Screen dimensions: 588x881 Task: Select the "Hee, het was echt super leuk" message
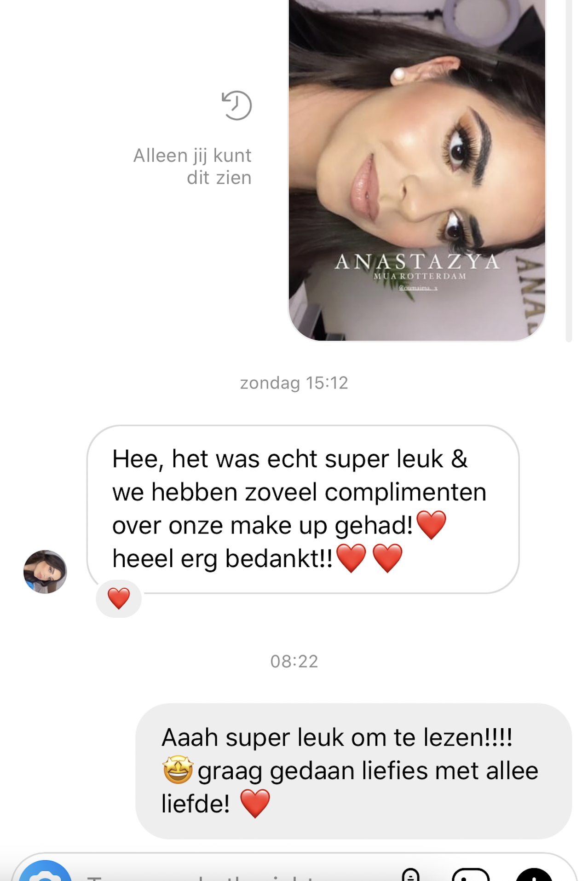[303, 509]
